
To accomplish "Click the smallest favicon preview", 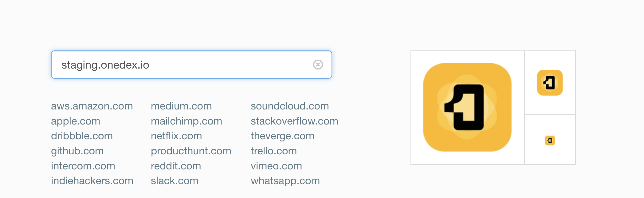I will 550,140.
